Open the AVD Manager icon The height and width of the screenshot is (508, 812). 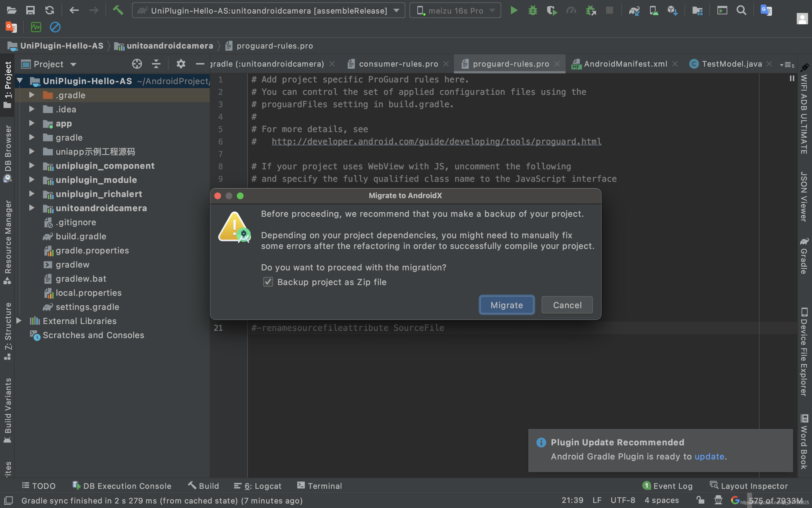point(653,10)
